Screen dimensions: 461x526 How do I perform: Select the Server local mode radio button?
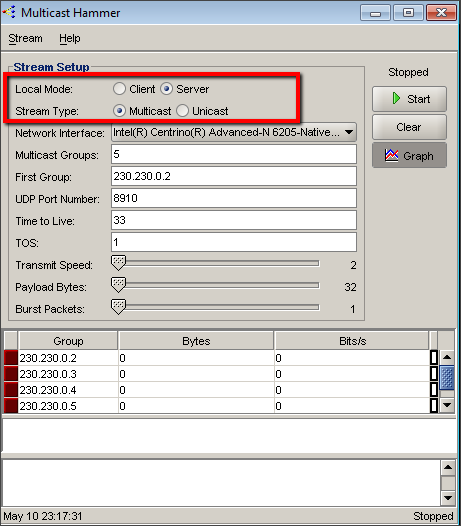[166, 89]
